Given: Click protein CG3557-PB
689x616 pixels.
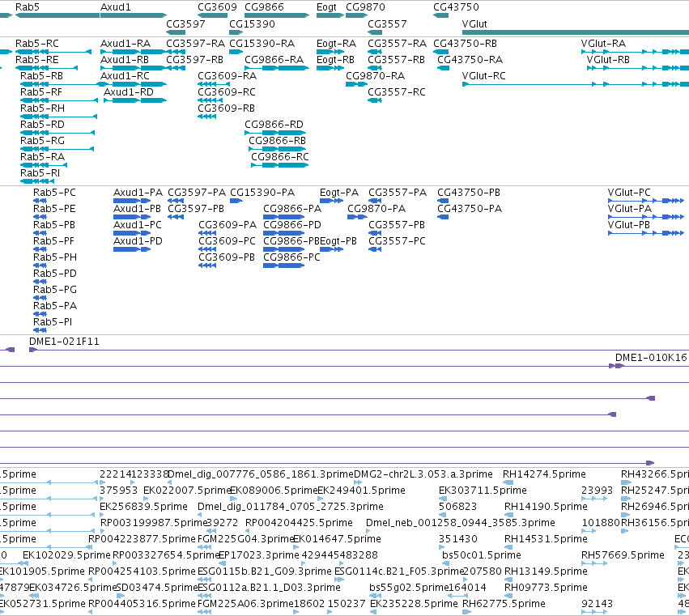Looking at the screenshot, I should pos(375,233).
